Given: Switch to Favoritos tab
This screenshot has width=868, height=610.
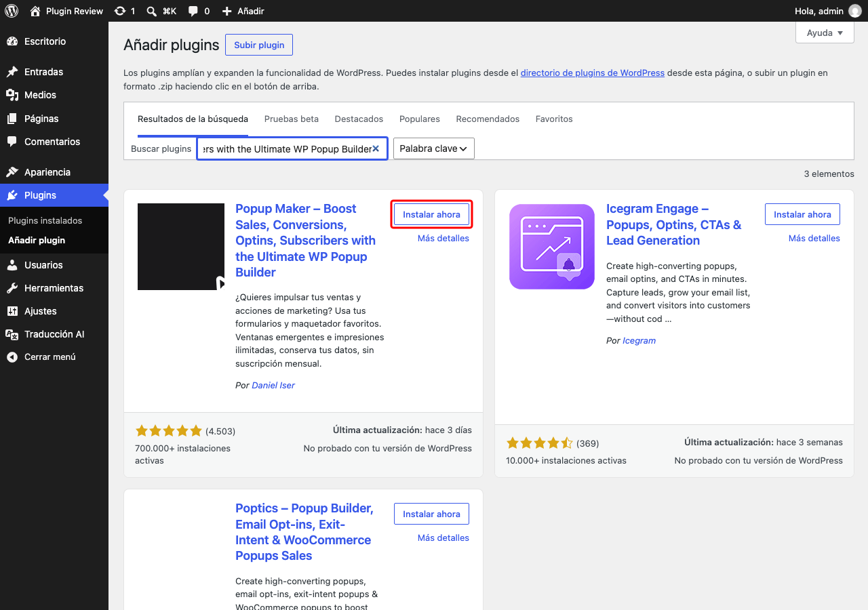Looking at the screenshot, I should (554, 119).
